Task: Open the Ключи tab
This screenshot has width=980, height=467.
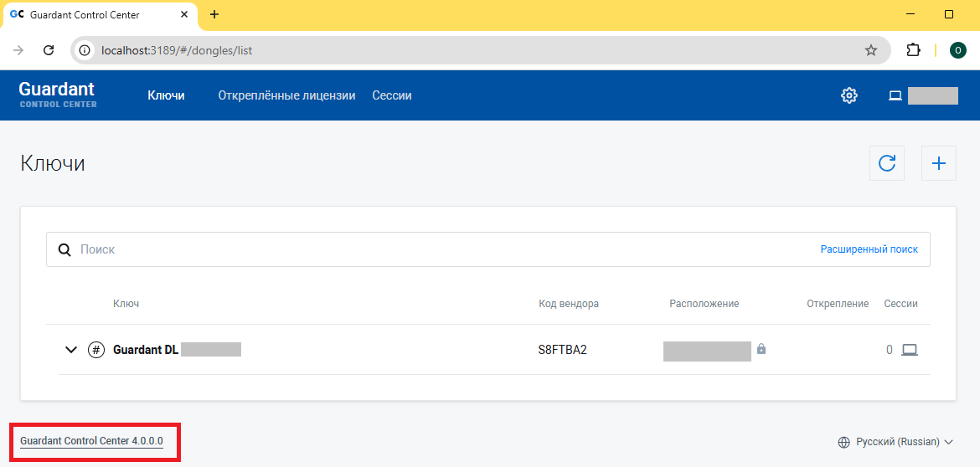Action: pos(166,95)
